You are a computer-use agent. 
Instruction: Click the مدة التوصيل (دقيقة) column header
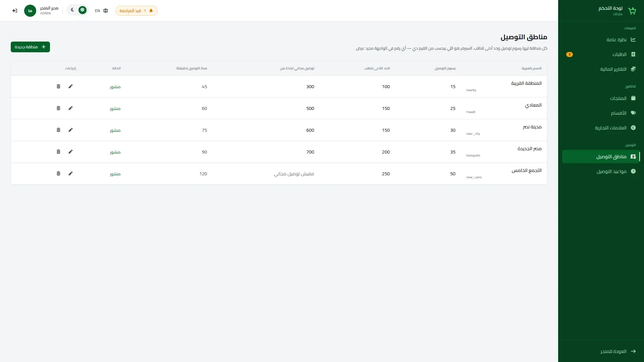point(192,68)
